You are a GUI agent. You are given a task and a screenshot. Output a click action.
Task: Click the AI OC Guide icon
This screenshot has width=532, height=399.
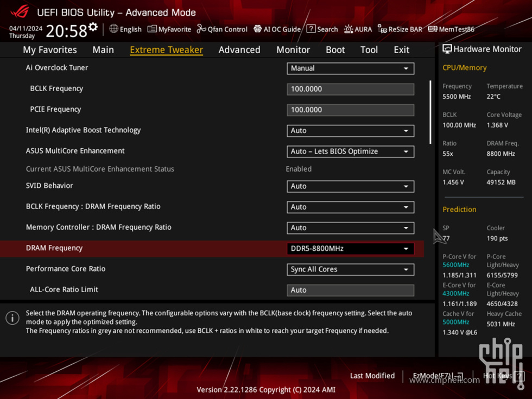257,29
